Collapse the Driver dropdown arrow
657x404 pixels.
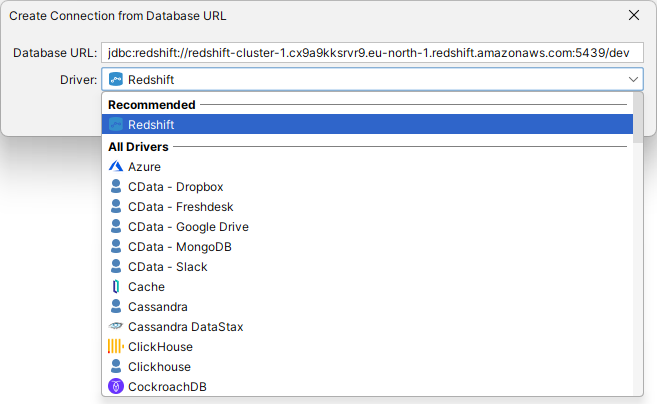tap(633, 80)
